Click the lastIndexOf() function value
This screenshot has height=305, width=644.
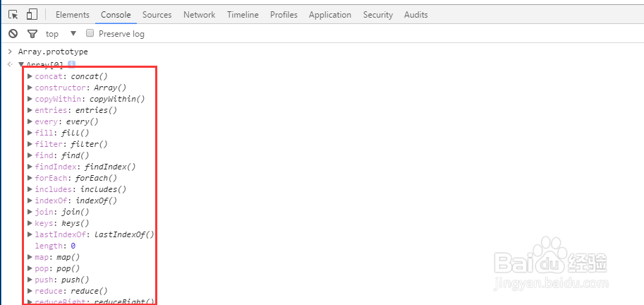tap(124, 234)
